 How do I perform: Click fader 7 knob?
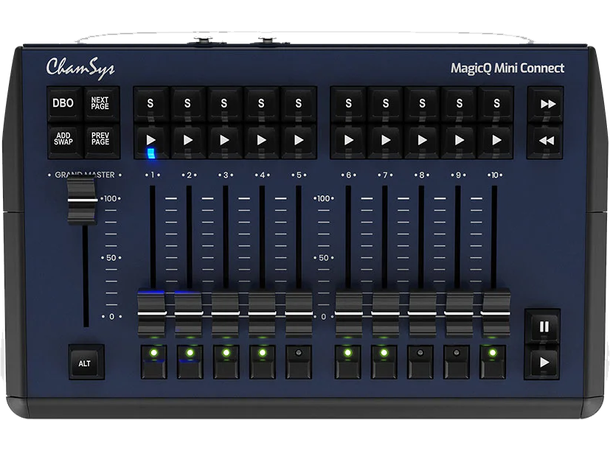[385, 313]
